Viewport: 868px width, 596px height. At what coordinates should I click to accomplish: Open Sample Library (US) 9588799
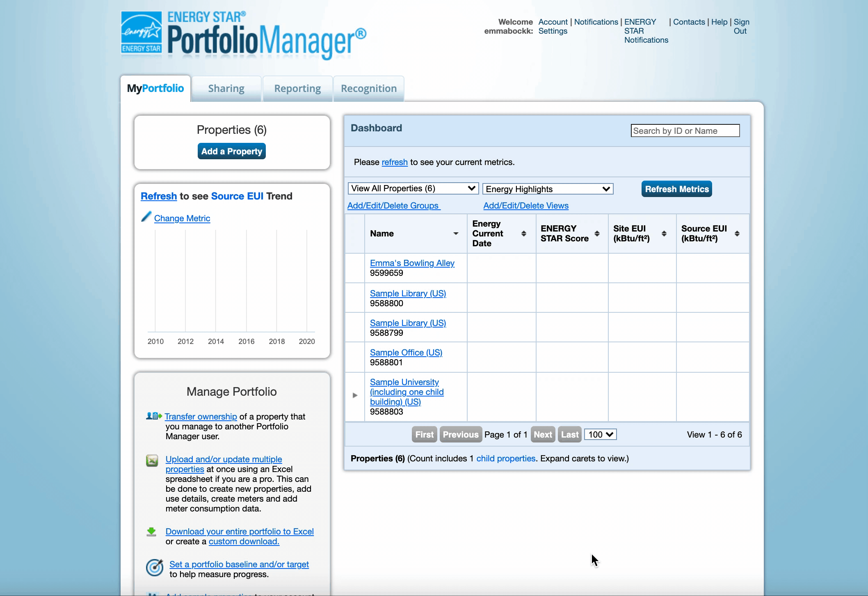click(408, 323)
